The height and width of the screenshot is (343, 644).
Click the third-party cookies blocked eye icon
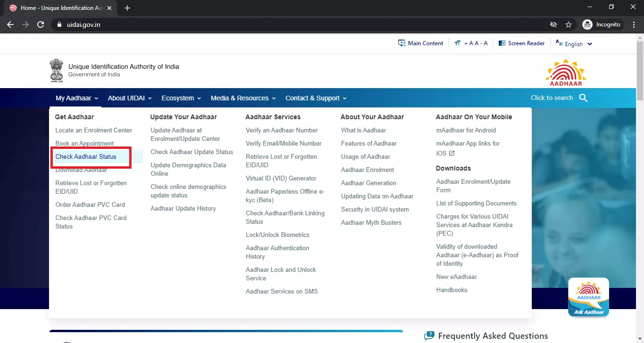pyautogui.click(x=553, y=24)
